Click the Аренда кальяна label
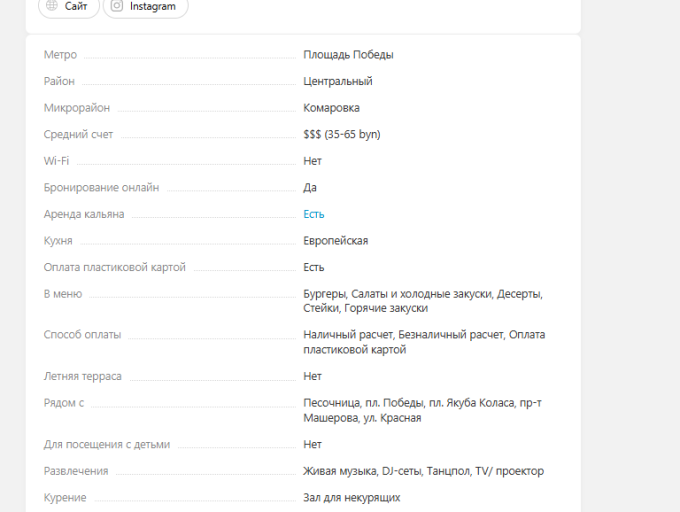This screenshot has width=680, height=512. [x=84, y=214]
